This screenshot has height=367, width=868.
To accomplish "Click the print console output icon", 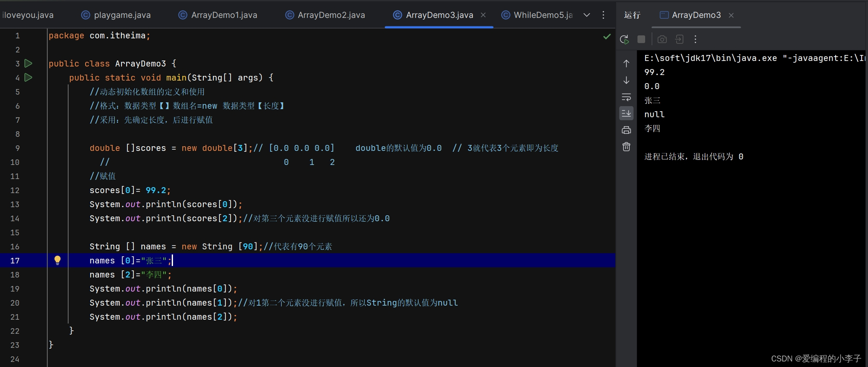I will click(626, 130).
